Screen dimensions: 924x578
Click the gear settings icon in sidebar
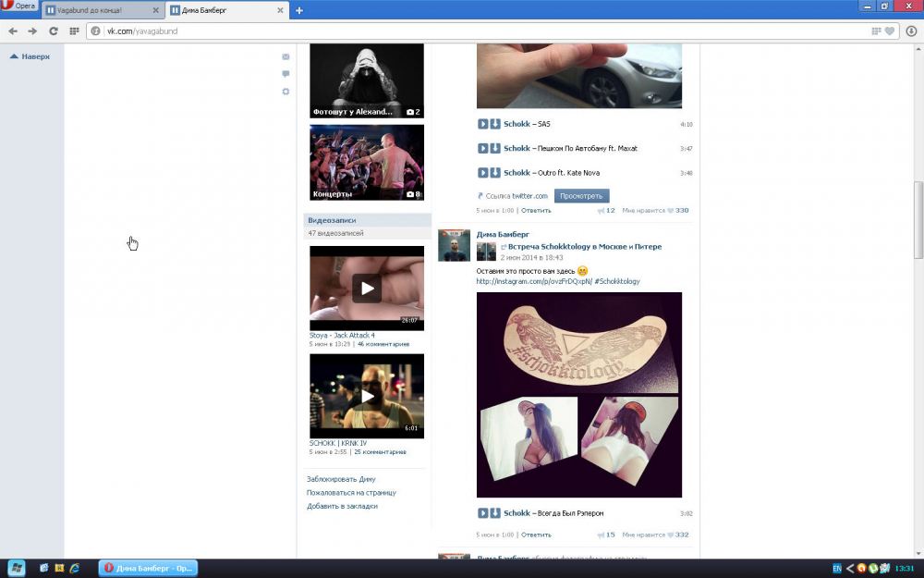[286, 92]
